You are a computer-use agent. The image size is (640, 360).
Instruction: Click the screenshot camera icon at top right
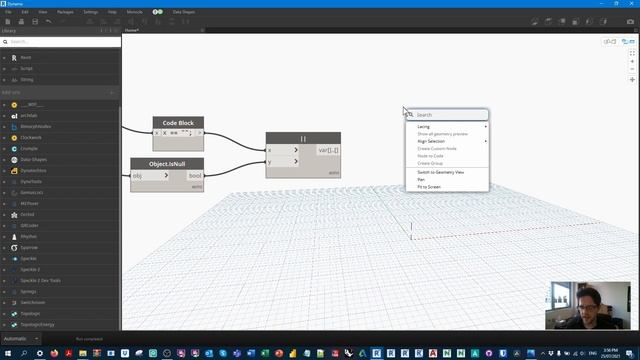pos(630,21)
